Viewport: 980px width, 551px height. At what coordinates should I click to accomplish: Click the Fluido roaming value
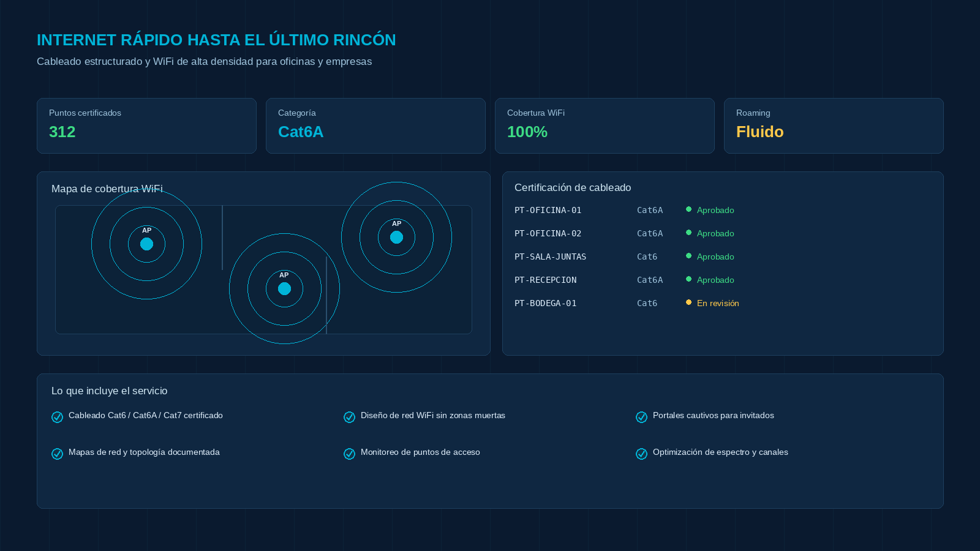point(760,132)
